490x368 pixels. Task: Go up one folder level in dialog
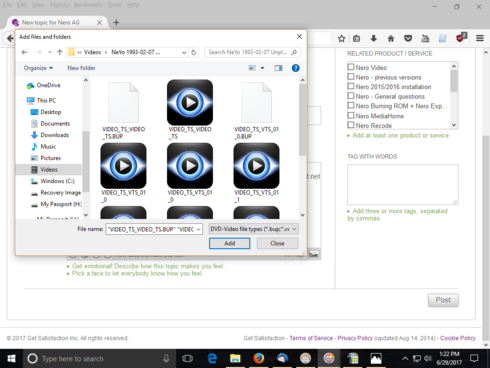click(60, 52)
